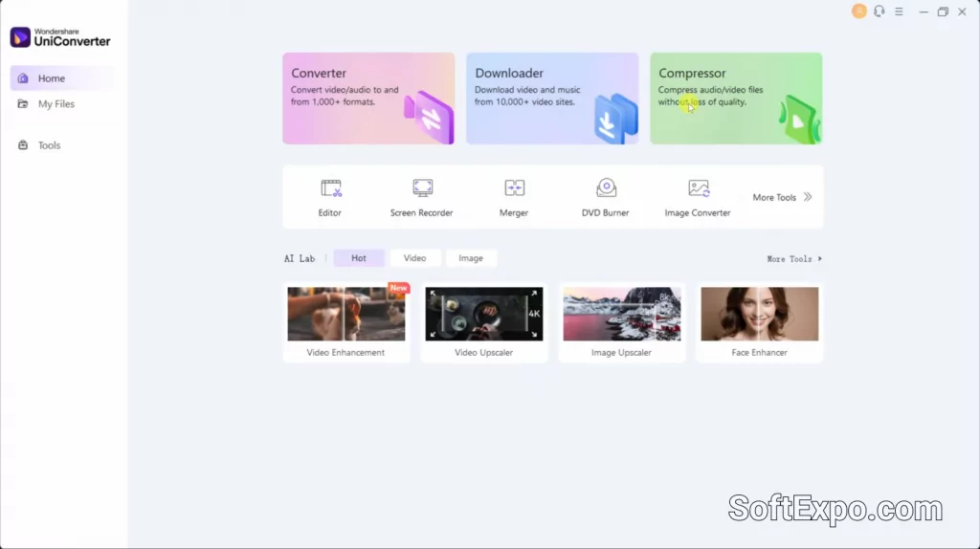Select the Hot tab
The width and height of the screenshot is (980, 549).
pyautogui.click(x=359, y=258)
